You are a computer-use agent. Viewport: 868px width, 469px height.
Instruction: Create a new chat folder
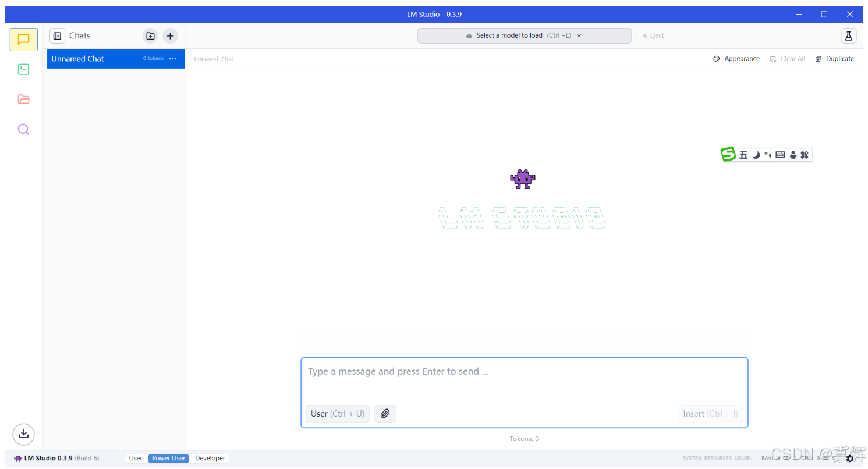[x=150, y=35]
